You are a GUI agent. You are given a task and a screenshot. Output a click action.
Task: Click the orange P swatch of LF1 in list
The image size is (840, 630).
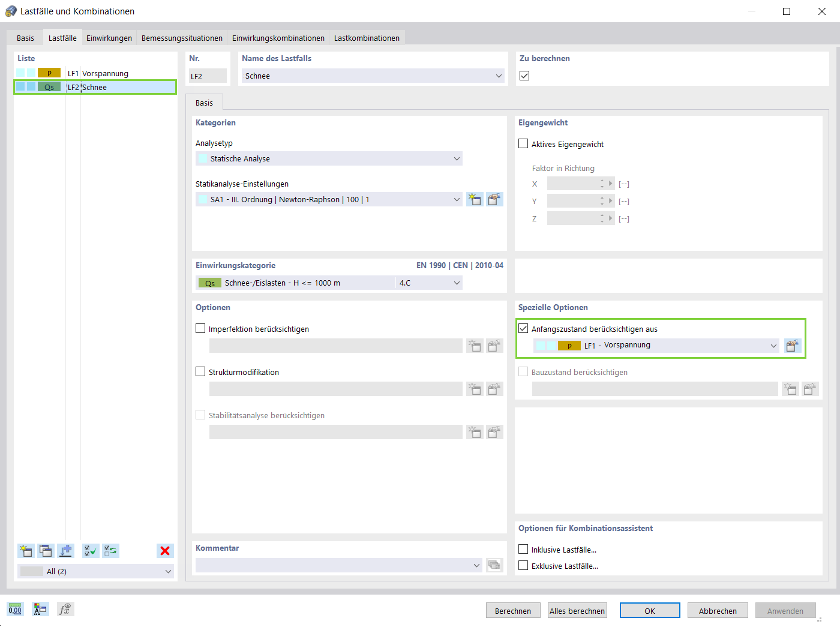49,73
